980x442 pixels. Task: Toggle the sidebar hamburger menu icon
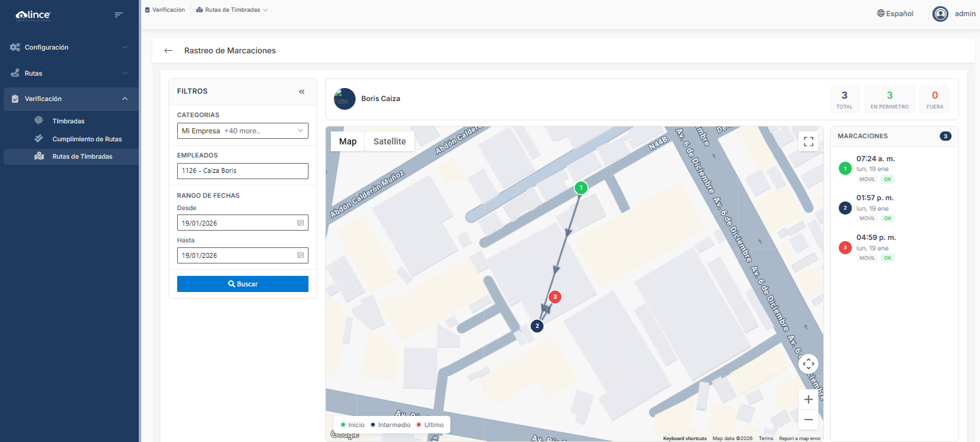tap(118, 15)
